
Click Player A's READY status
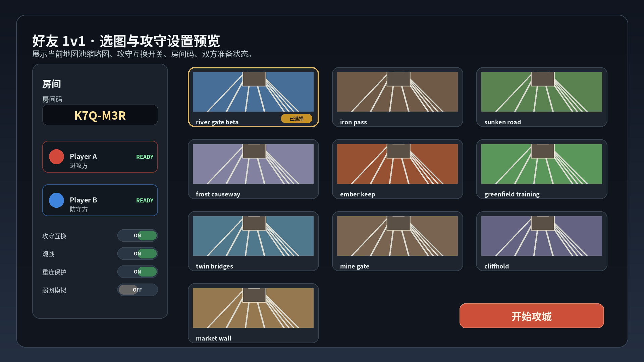tap(145, 157)
